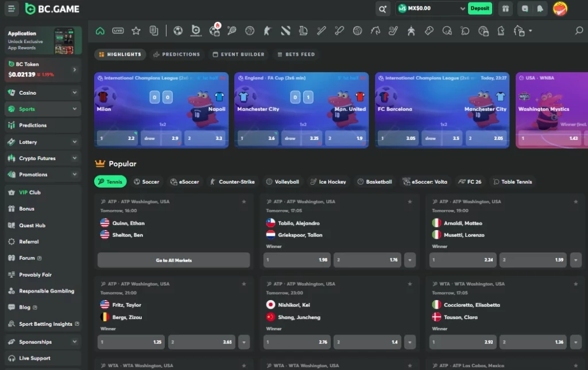Go to sportsbook home icon
Image resolution: width=588 pixels, height=370 pixels.
pyautogui.click(x=100, y=31)
